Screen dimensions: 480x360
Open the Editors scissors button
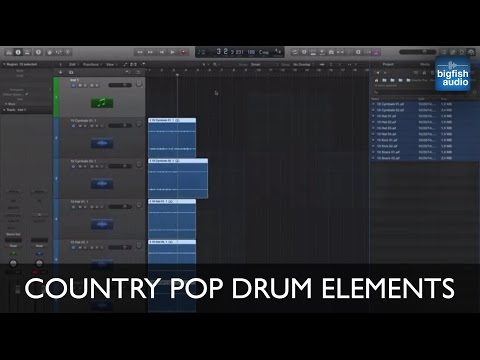68,52
